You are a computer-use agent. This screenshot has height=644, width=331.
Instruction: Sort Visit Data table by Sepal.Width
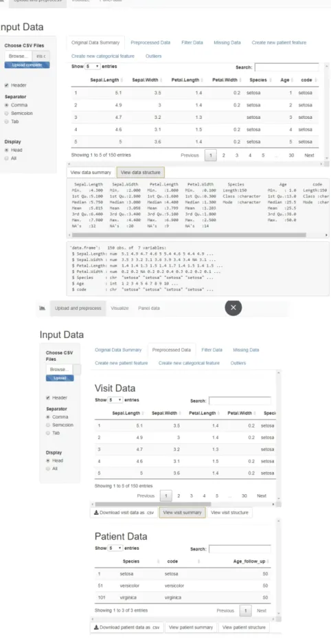point(166,413)
